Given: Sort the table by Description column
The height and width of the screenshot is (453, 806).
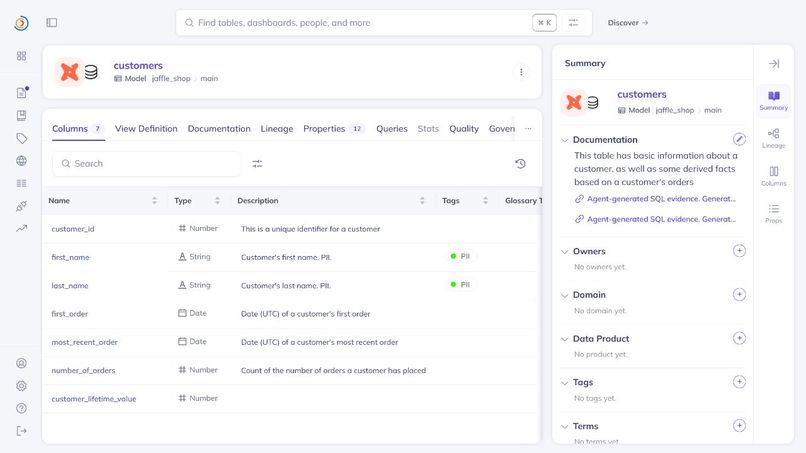Looking at the screenshot, I should point(422,201).
